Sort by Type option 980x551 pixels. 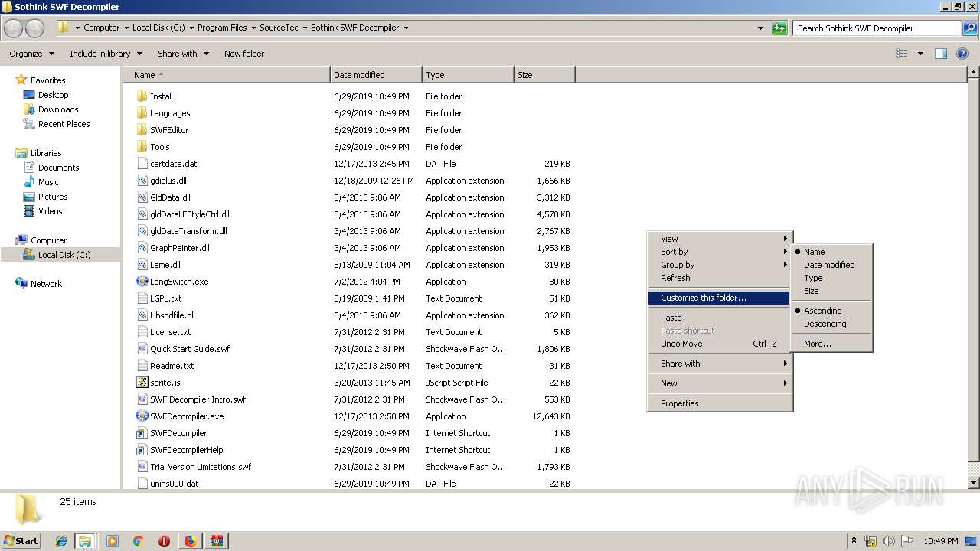click(831, 278)
